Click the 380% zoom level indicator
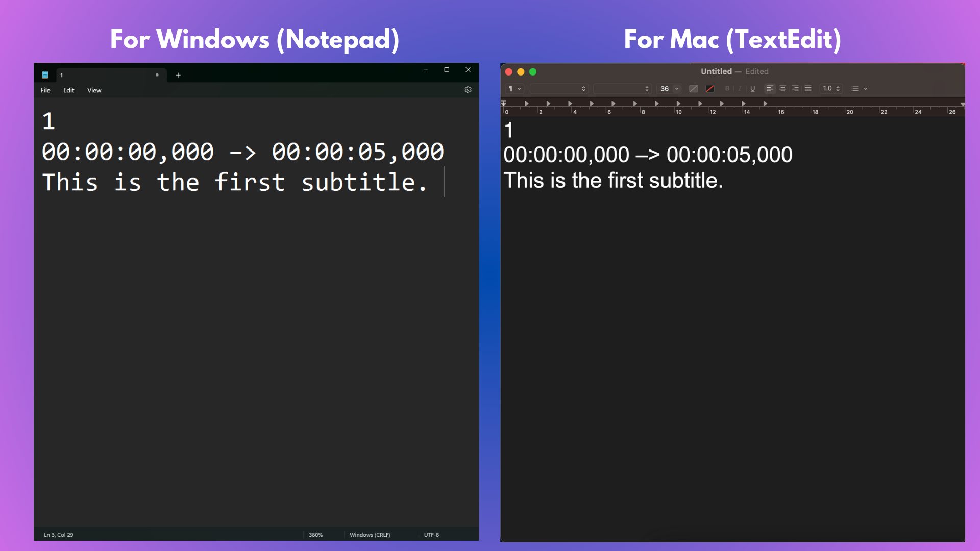 pyautogui.click(x=315, y=535)
